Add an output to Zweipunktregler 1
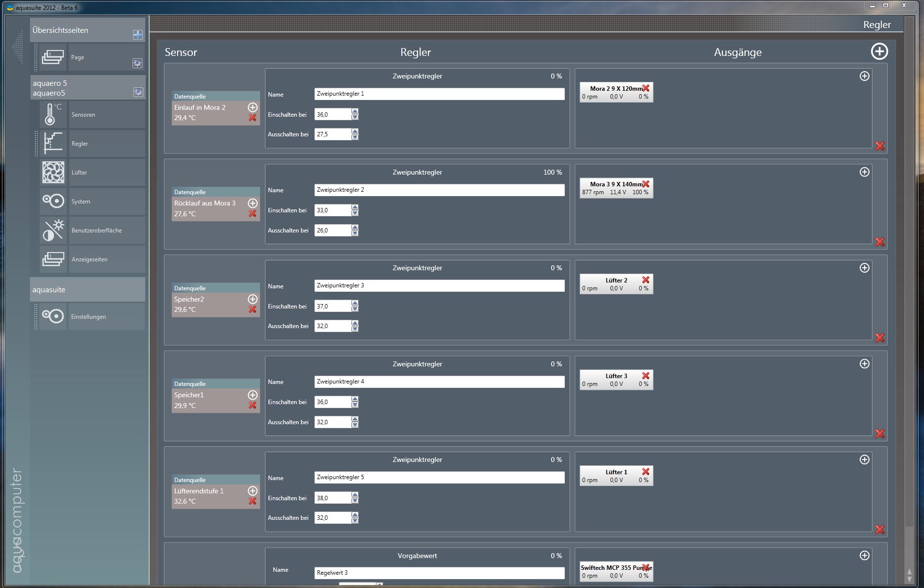 point(865,76)
